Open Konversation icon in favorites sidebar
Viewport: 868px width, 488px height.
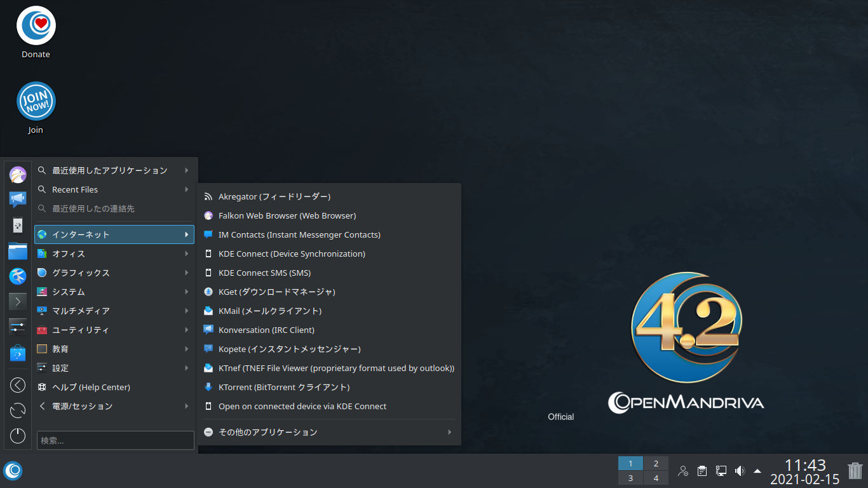click(18, 200)
